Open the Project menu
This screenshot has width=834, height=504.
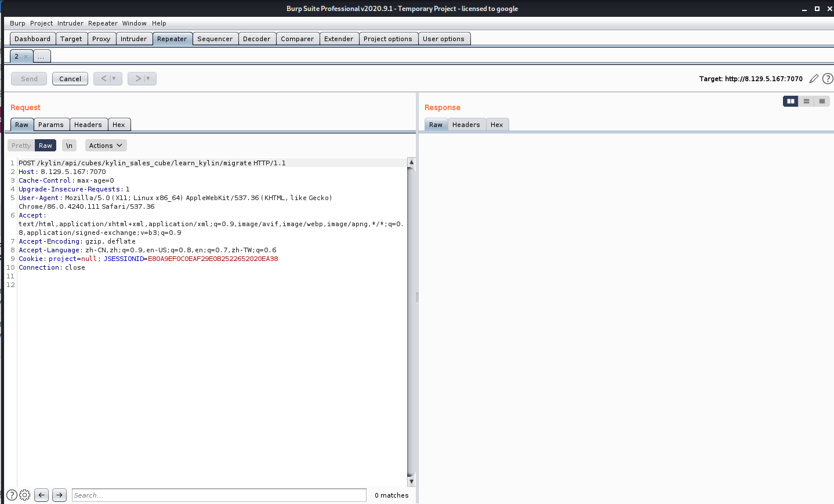[x=41, y=23]
